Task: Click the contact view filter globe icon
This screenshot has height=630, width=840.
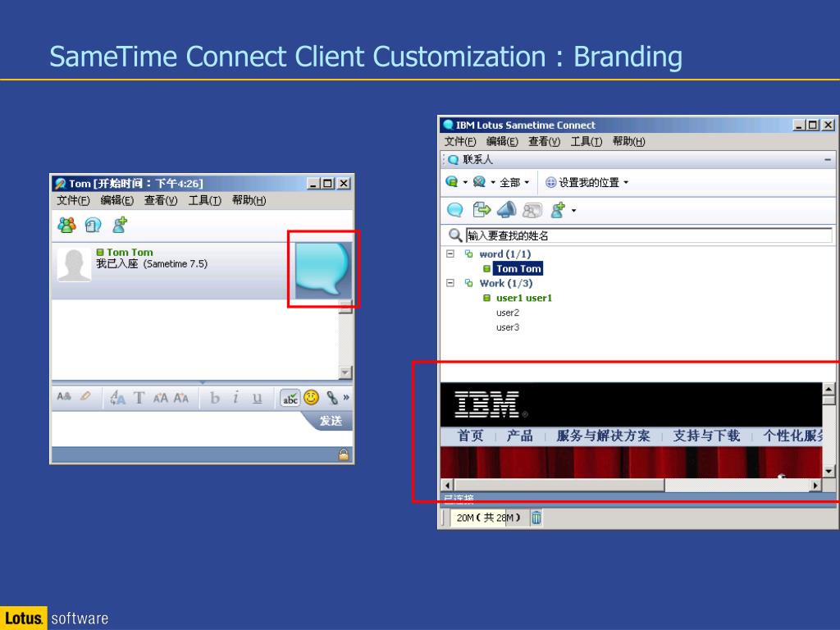Action: (x=479, y=182)
